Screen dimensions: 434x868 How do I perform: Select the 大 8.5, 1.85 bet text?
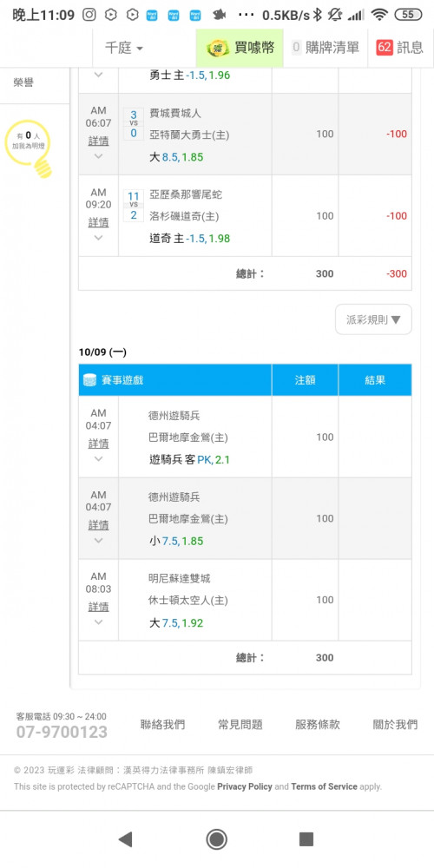176,157
